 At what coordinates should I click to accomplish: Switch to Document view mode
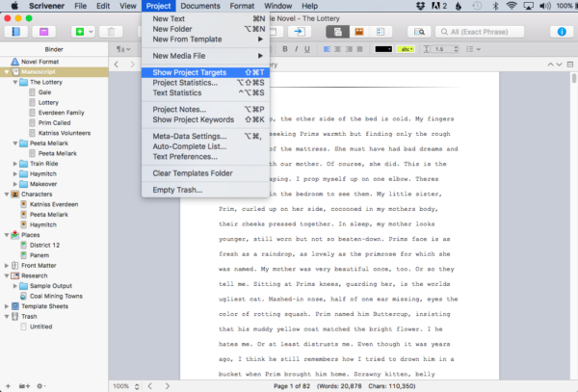click(x=338, y=32)
